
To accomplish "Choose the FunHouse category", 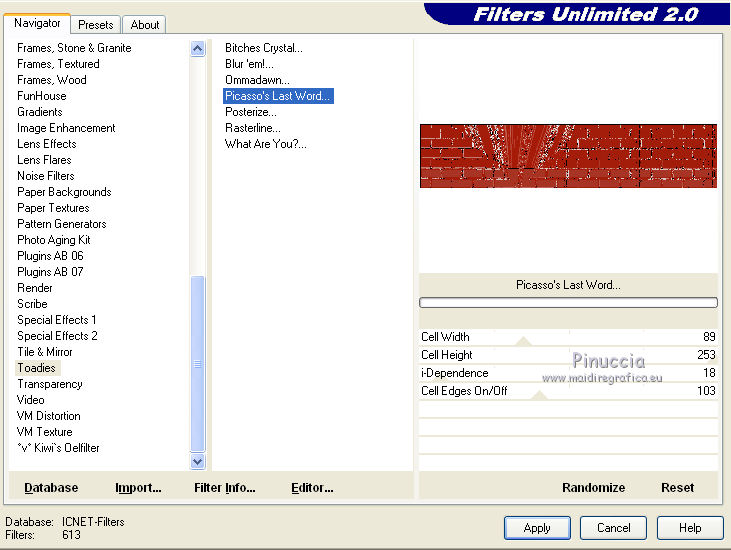I will click(x=41, y=96).
